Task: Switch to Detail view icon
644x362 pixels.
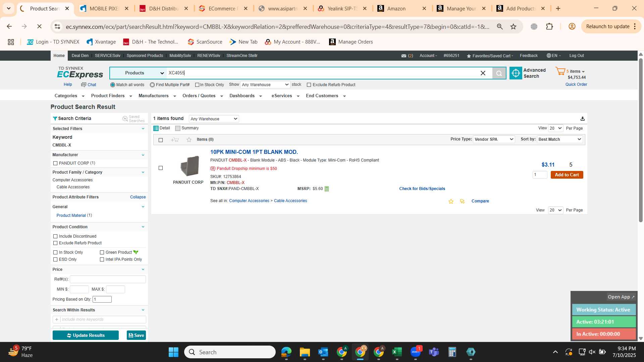Action: tap(156, 128)
